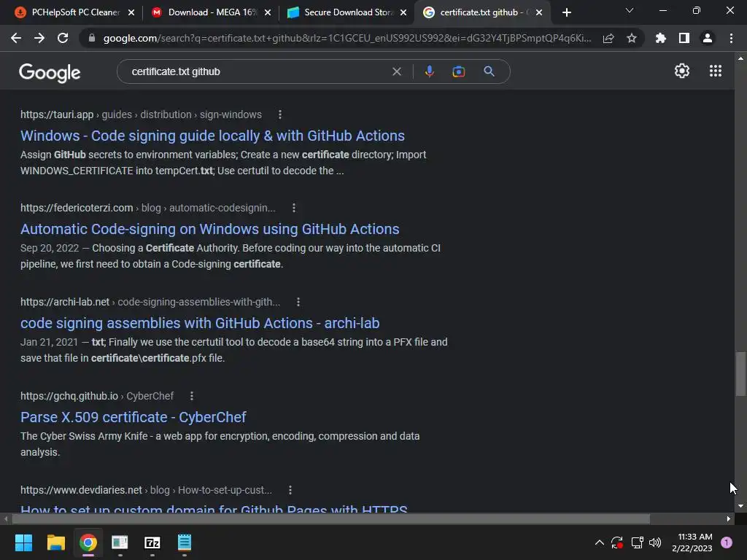Viewport: 747px width, 560px height.
Task: Search by image with Lens camera
Action: coord(458,71)
